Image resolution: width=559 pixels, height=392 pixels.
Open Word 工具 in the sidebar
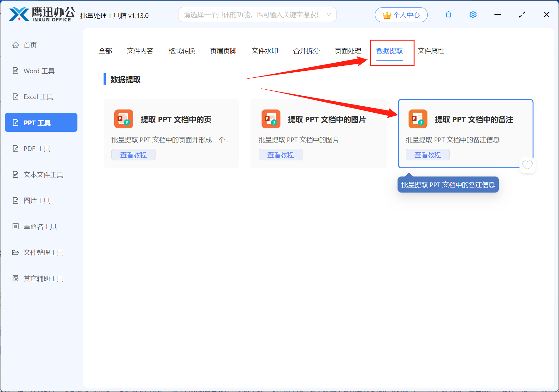click(39, 71)
